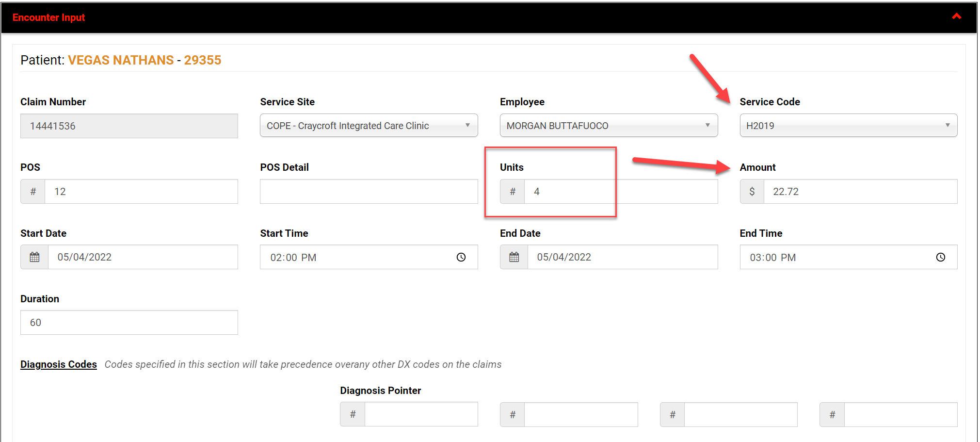Click patient ID 29355

[x=203, y=60]
